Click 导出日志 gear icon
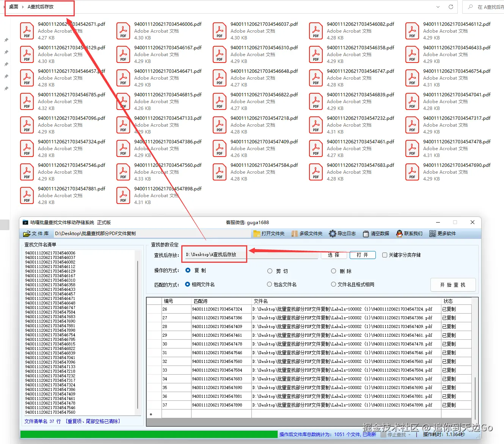Viewport: 504px width, 444px height. point(333,234)
